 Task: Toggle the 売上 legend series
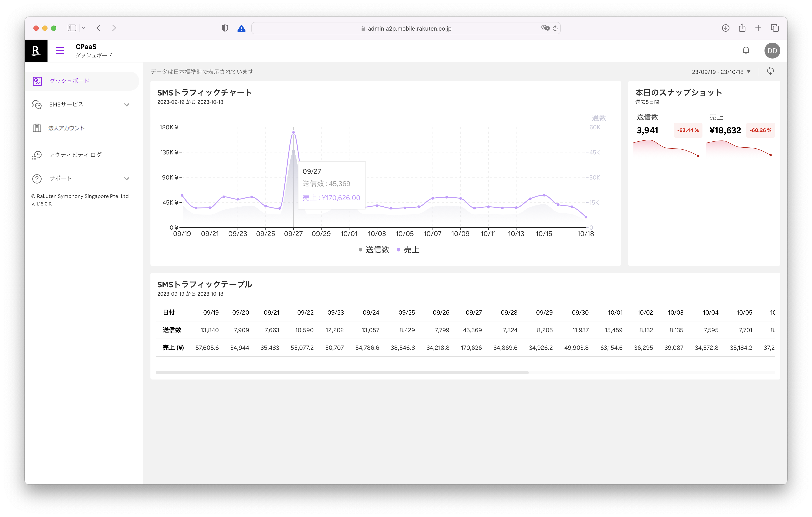(x=408, y=249)
